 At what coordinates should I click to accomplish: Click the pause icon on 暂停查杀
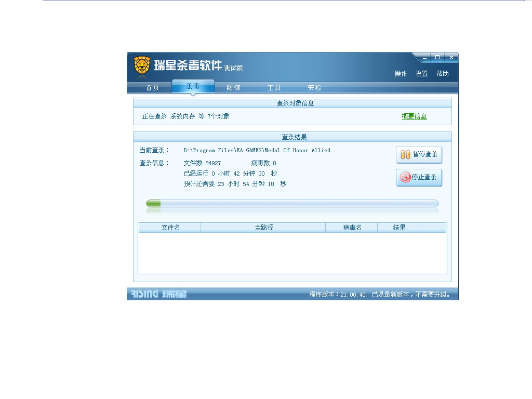[x=405, y=155]
